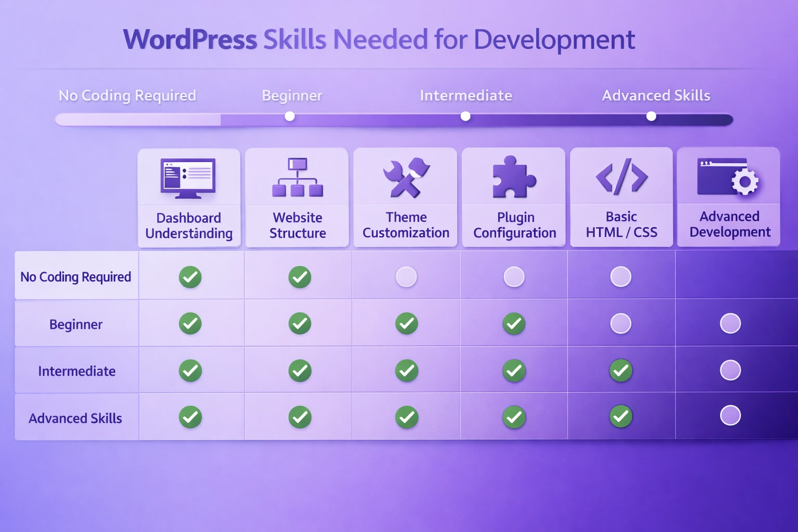
Task: Select the Intermediate dot on the progress bar
Action: (465, 116)
